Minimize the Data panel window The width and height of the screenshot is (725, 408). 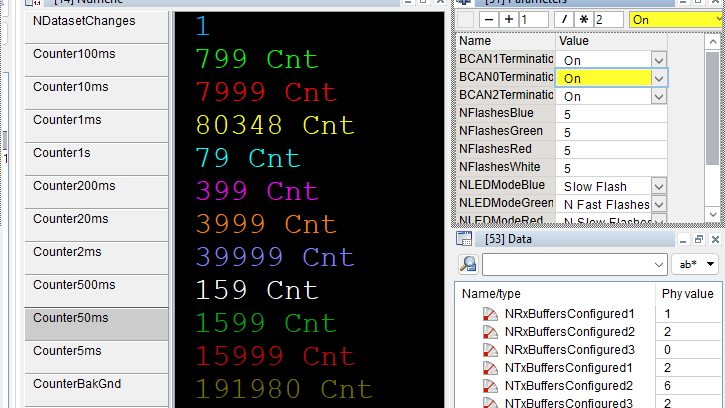(x=682, y=239)
